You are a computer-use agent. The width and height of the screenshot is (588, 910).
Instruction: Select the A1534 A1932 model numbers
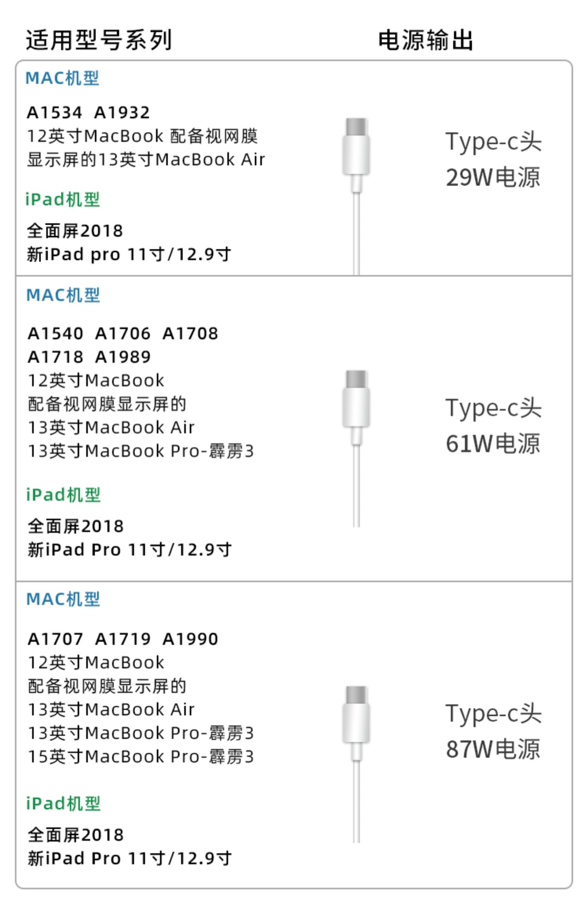pos(88,113)
